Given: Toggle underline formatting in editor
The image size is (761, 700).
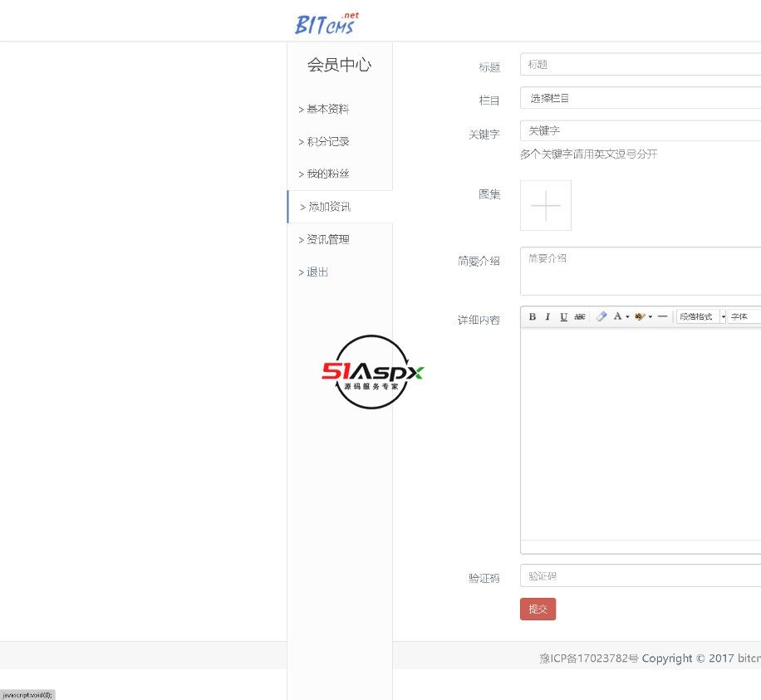Looking at the screenshot, I should click(563, 316).
